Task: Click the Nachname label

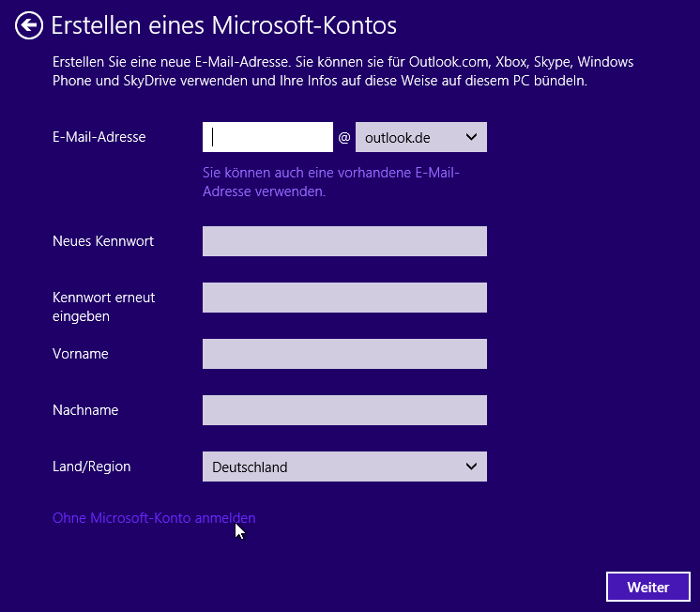Action: click(85, 410)
